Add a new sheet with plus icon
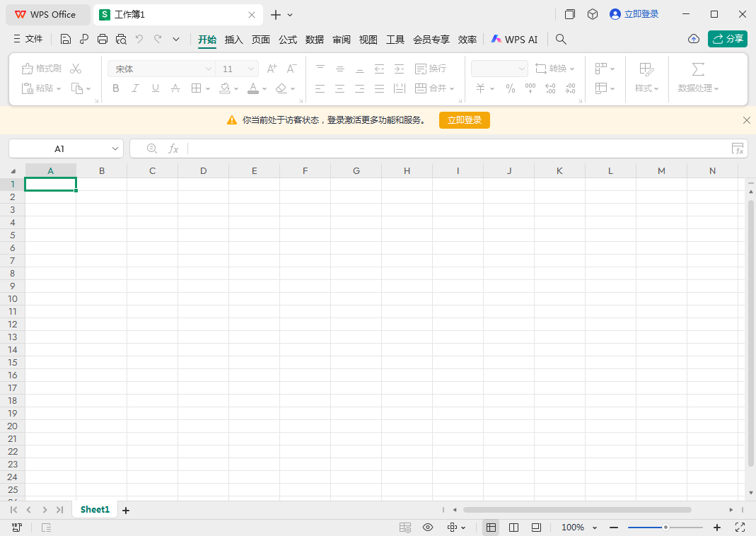Viewport: 756px width, 536px height. (126, 510)
